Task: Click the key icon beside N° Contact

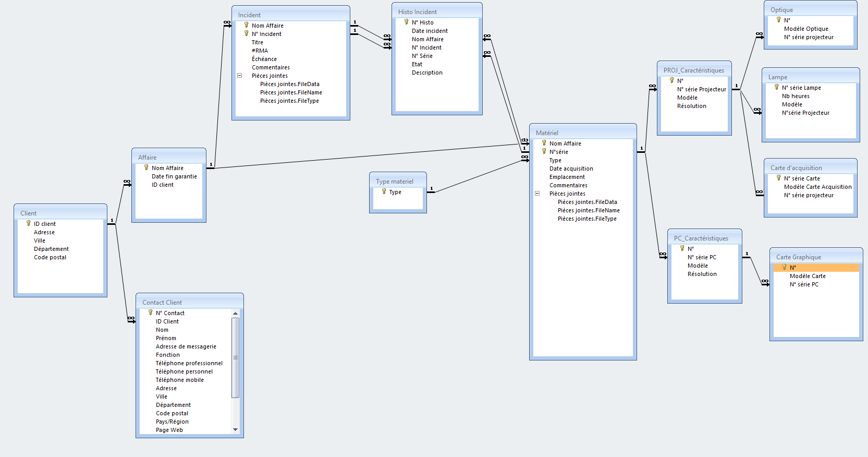Action: coord(150,312)
